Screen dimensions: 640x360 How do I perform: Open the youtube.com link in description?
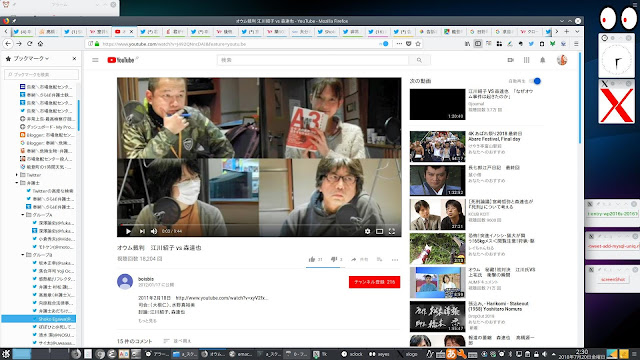222,298
